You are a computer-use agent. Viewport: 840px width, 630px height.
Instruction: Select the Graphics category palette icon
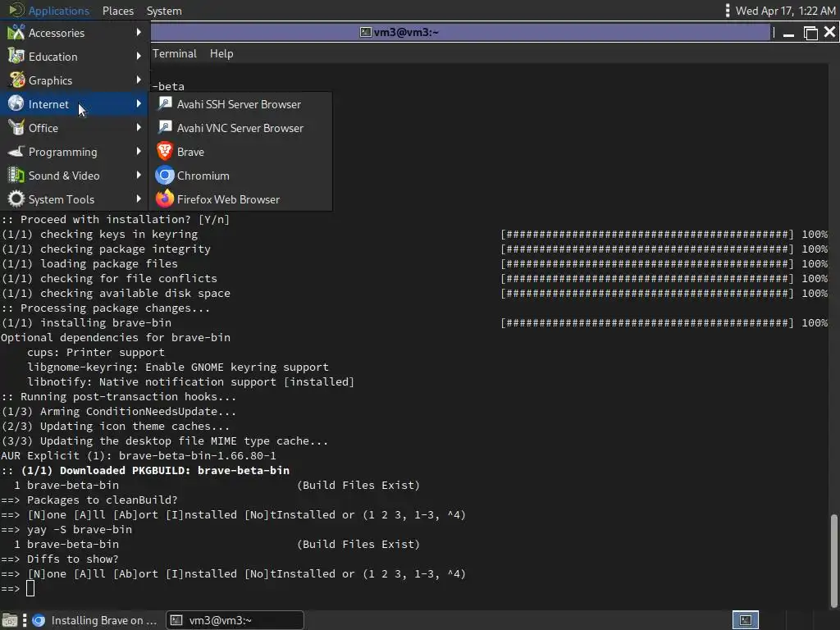click(16, 80)
